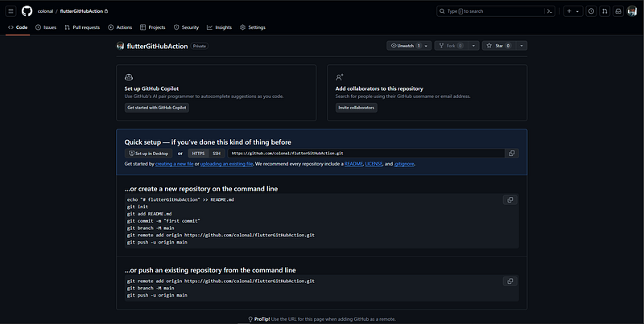
Task: Open the Pull requests tab
Action: [x=82, y=27]
